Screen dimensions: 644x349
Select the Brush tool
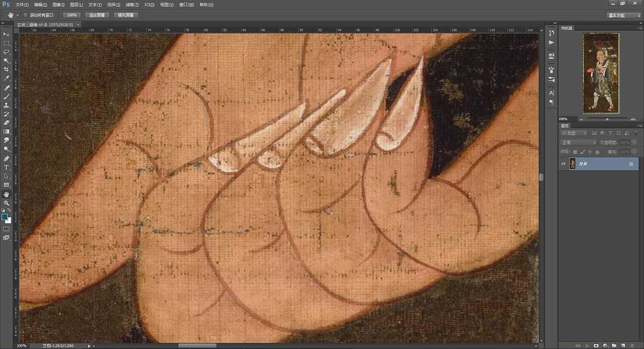6,96
